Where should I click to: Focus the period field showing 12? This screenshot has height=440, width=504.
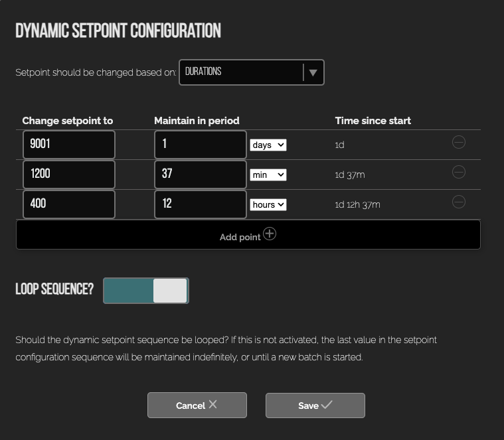[x=201, y=204]
